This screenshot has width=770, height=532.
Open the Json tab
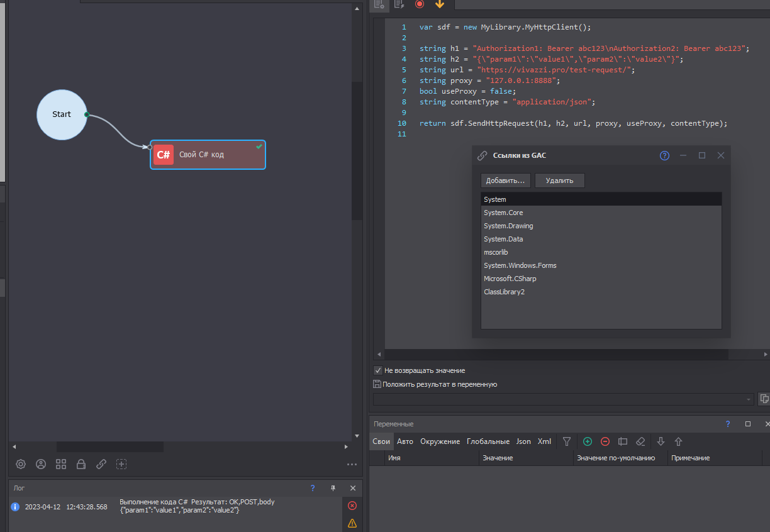pos(523,441)
